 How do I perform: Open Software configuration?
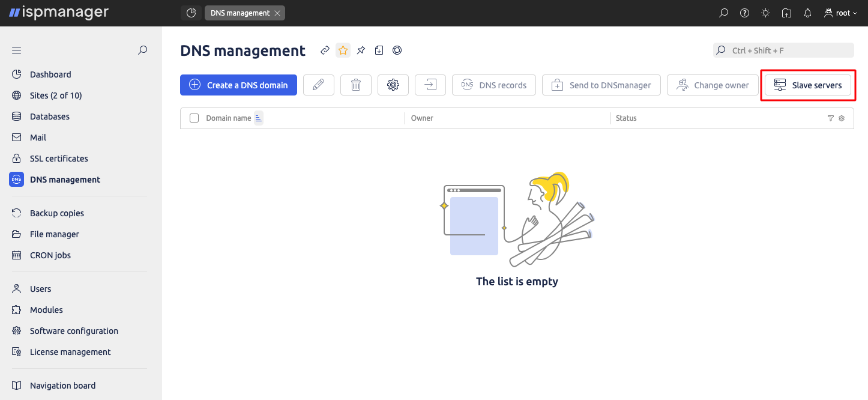coord(74,331)
